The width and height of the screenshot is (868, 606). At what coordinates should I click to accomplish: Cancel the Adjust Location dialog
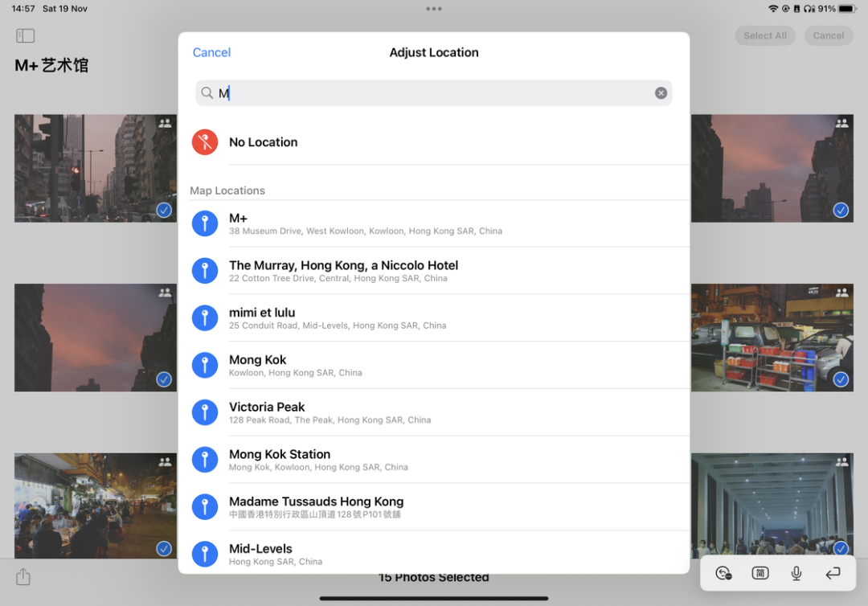coord(211,52)
